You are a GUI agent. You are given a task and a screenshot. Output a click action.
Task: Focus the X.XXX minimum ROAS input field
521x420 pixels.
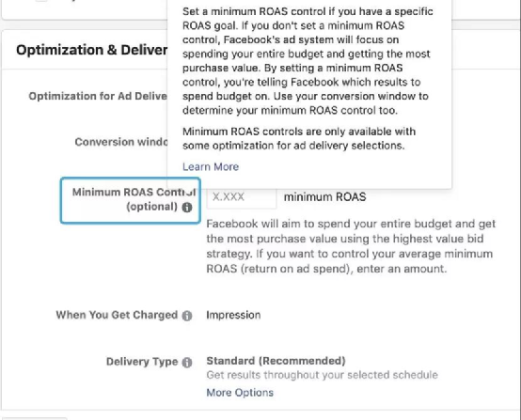(x=242, y=197)
